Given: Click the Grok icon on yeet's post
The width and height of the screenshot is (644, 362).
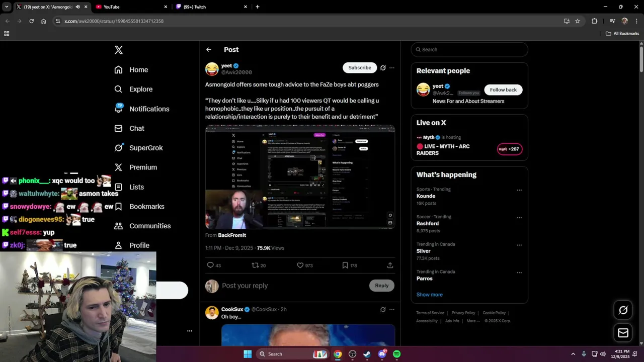Looking at the screenshot, I should pyautogui.click(x=383, y=68).
